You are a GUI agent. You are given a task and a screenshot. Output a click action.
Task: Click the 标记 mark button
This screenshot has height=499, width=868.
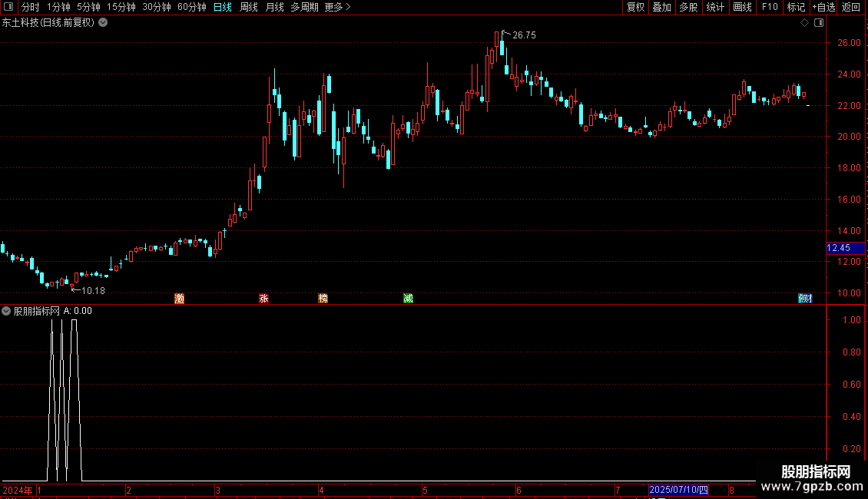click(x=796, y=7)
